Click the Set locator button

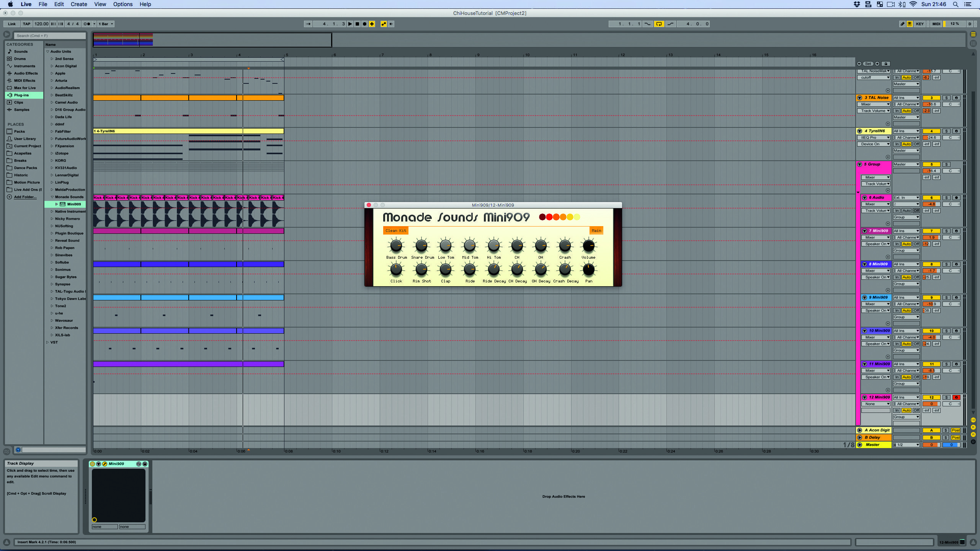[x=868, y=64]
